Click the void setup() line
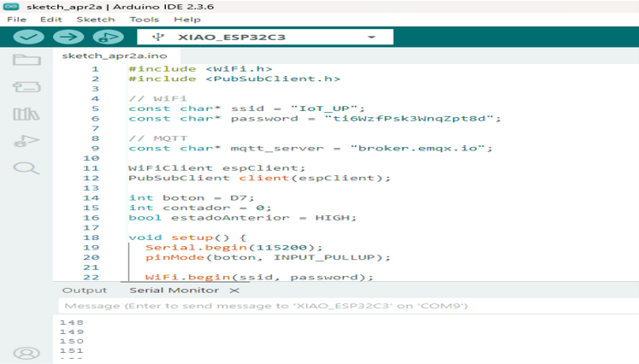This screenshot has height=364, width=639. coord(187,238)
